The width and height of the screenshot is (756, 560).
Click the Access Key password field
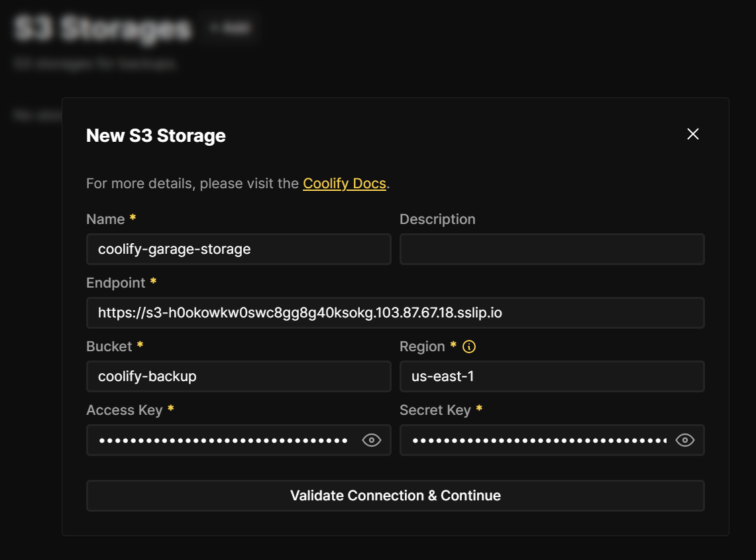tap(239, 440)
